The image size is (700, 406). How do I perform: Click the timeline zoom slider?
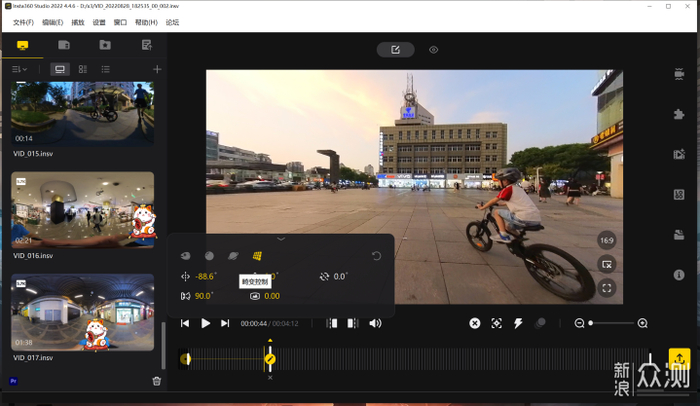click(611, 323)
